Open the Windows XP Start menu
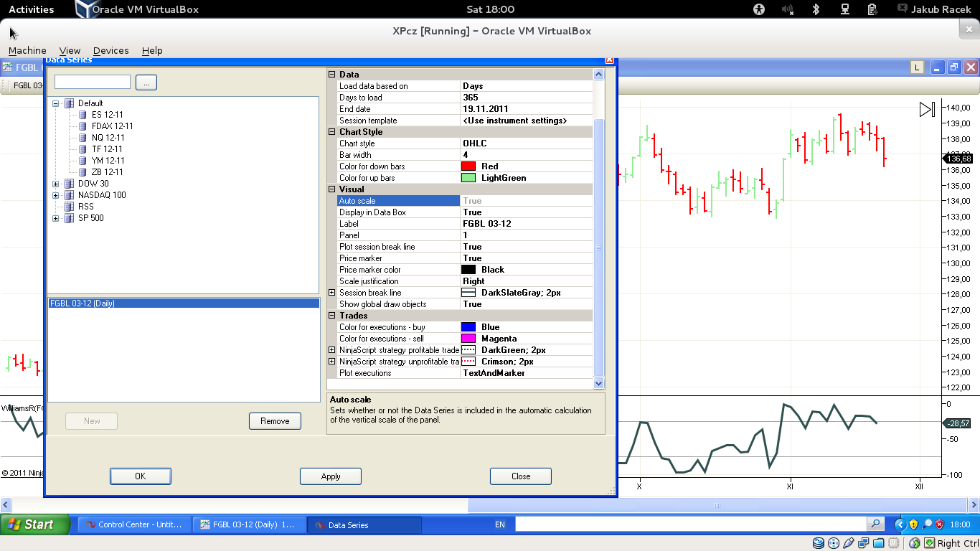The height and width of the screenshot is (551, 980). coord(35,524)
